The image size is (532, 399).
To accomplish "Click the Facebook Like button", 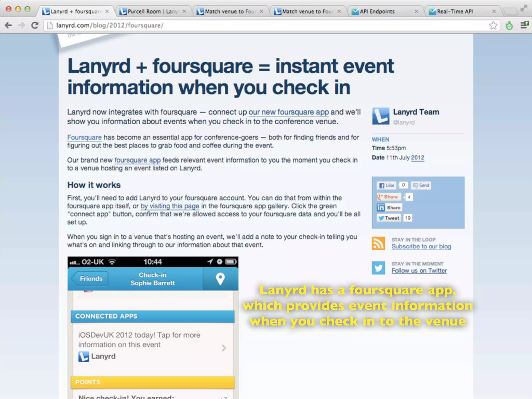I will click(x=387, y=185).
